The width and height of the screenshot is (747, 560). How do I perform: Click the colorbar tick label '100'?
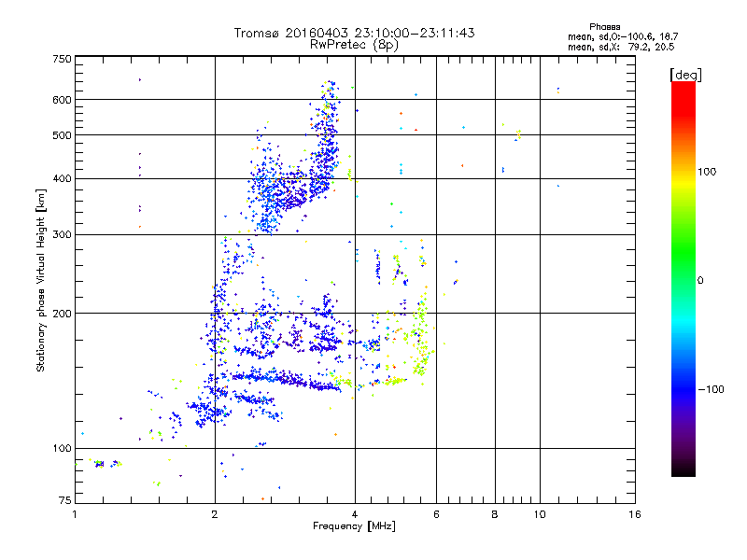[x=707, y=172]
